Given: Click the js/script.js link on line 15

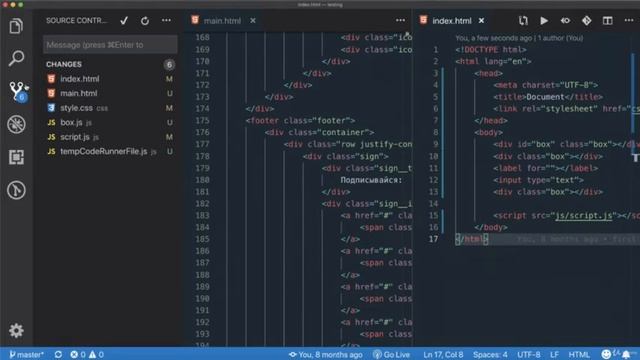Looking at the screenshot, I should click(x=583, y=216).
